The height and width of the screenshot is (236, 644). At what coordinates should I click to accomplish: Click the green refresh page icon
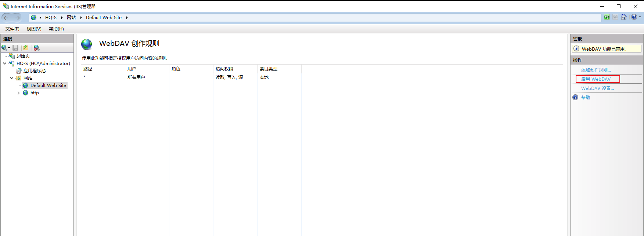point(607,17)
